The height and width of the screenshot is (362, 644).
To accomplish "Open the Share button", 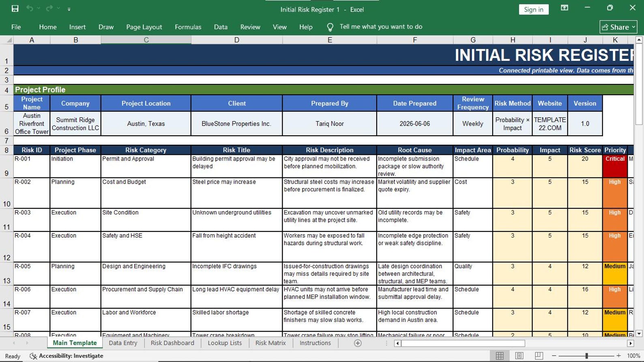I will coord(618,27).
